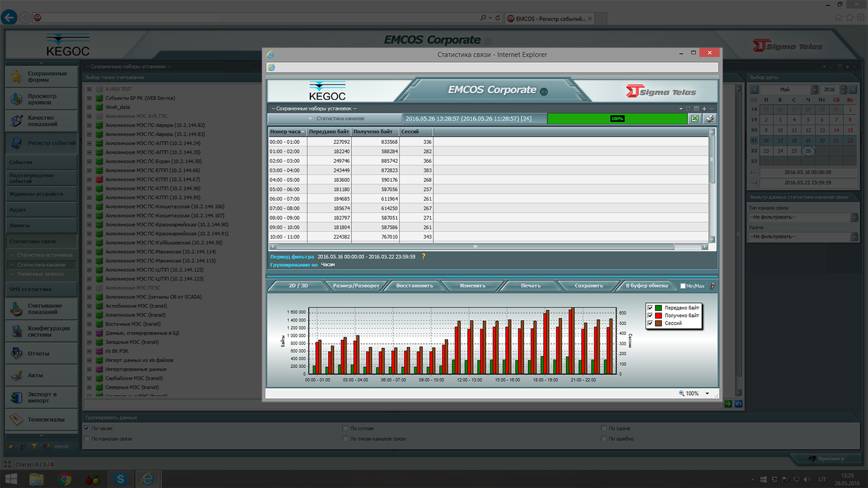Open the Статистика каналов dropdown
The height and width of the screenshot is (488, 868).
coord(335,119)
